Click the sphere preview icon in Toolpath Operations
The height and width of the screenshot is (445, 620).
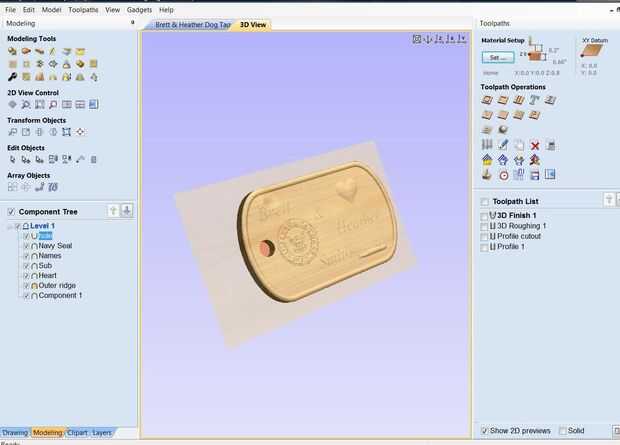point(503,130)
